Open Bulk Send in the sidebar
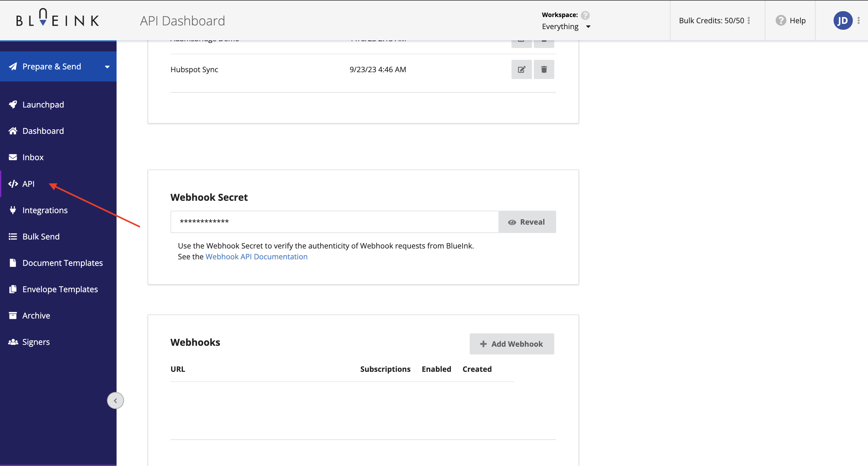 click(41, 236)
